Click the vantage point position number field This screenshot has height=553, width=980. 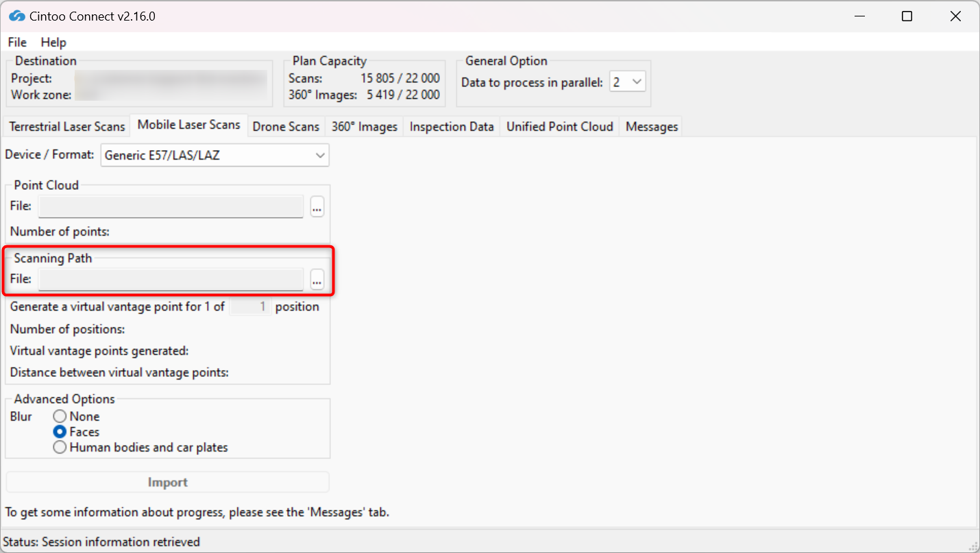tap(250, 307)
